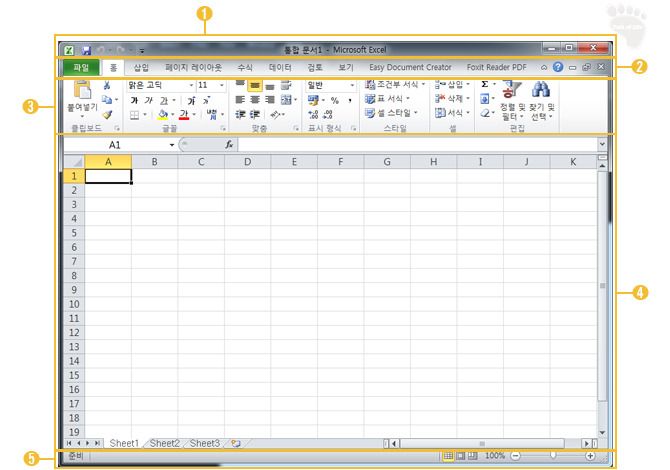Select cell A1 in the grid
670x470 pixels.
click(x=109, y=176)
